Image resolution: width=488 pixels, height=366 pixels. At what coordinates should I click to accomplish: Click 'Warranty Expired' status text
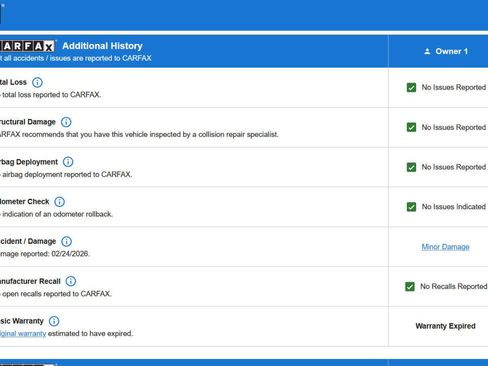(x=445, y=326)
